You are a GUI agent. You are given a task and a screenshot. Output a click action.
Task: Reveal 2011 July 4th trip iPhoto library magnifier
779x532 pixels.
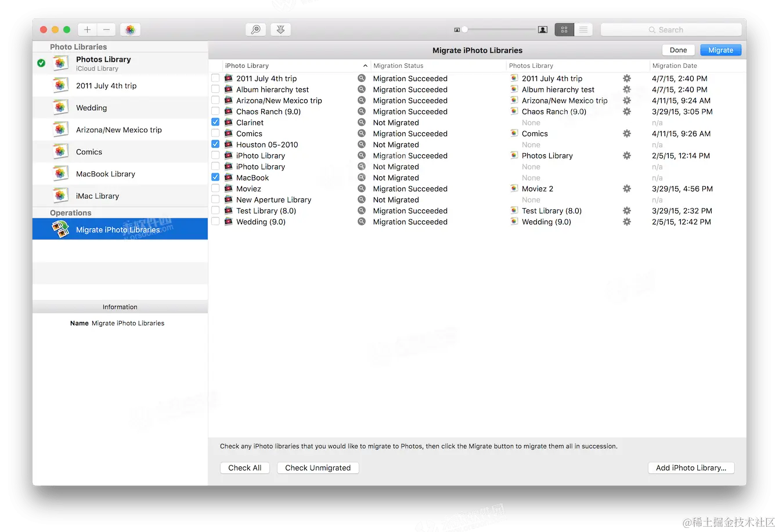tap(362, 78)
